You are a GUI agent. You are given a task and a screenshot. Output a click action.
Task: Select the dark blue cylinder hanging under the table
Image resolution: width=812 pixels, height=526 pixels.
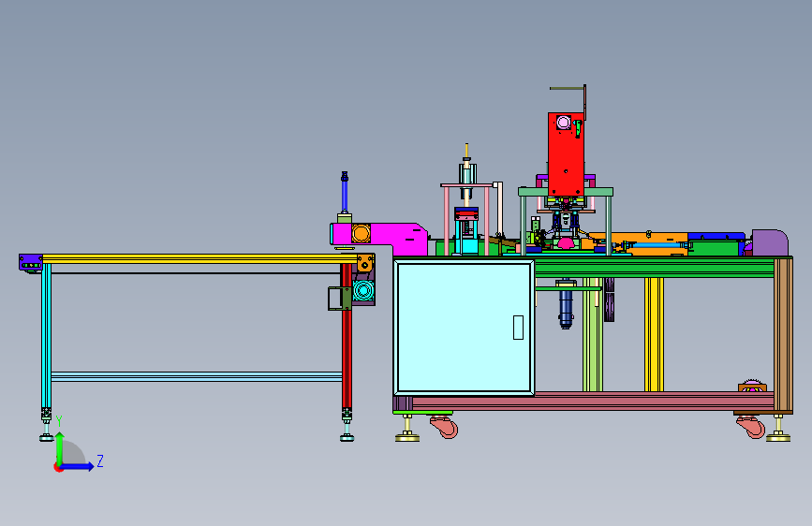[566, 309]
